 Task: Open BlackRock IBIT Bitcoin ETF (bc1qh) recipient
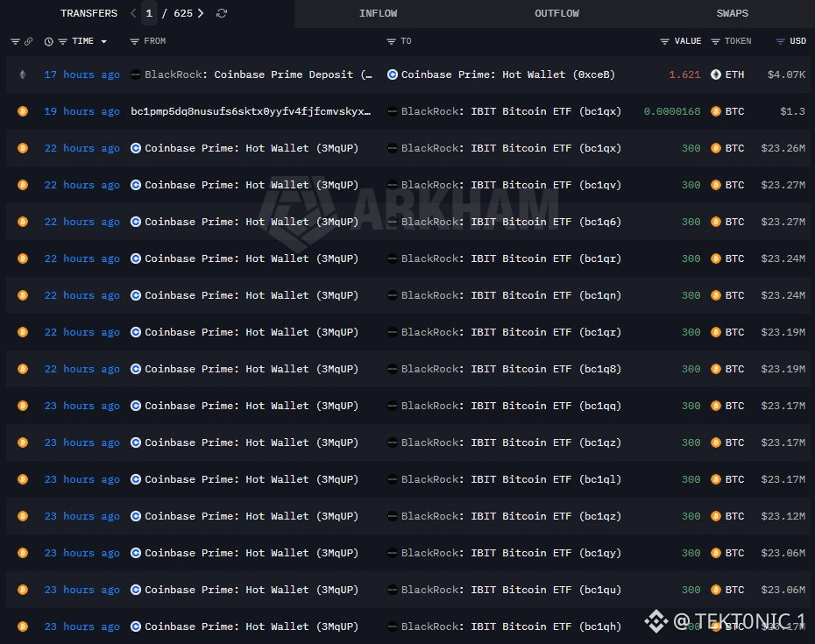511,626
